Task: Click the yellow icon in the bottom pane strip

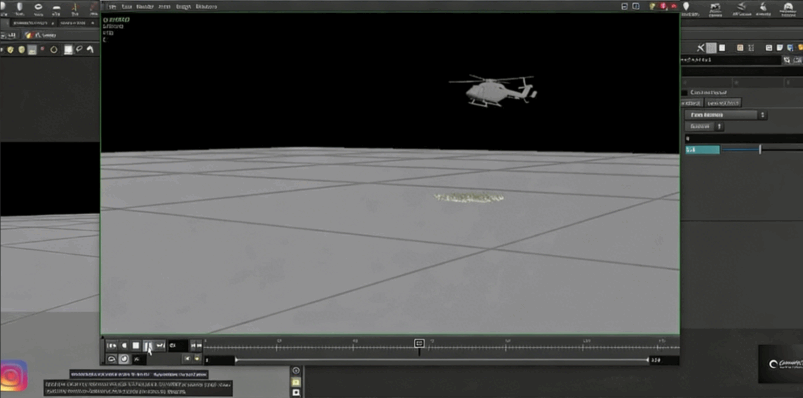Action: click(296, 382)
